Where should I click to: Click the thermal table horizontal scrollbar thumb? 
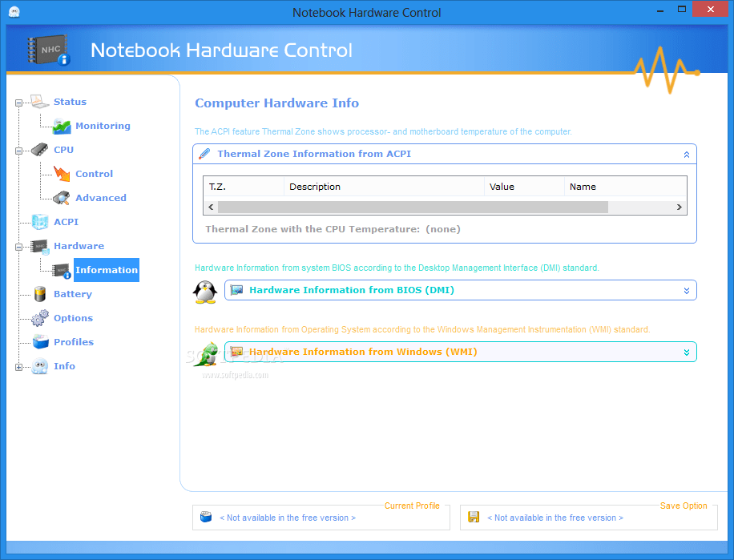(413, 207)
